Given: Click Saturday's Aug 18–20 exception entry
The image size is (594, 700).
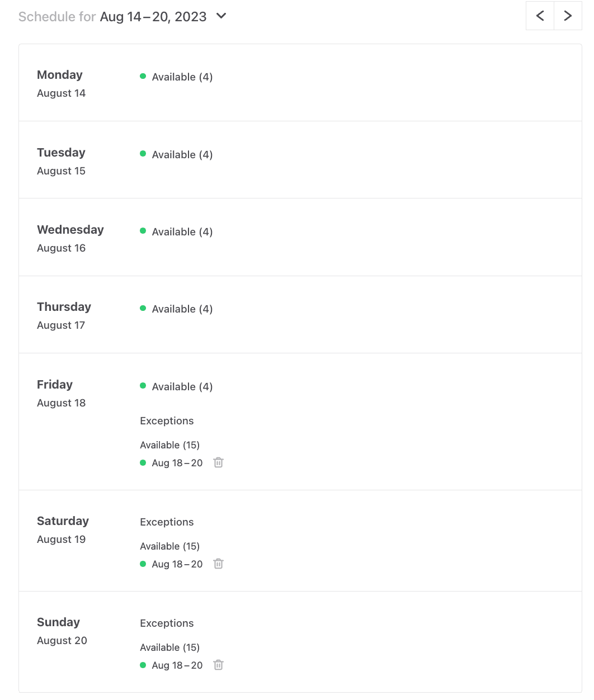Looking at the screenshot, I should [x=177, y=564].
